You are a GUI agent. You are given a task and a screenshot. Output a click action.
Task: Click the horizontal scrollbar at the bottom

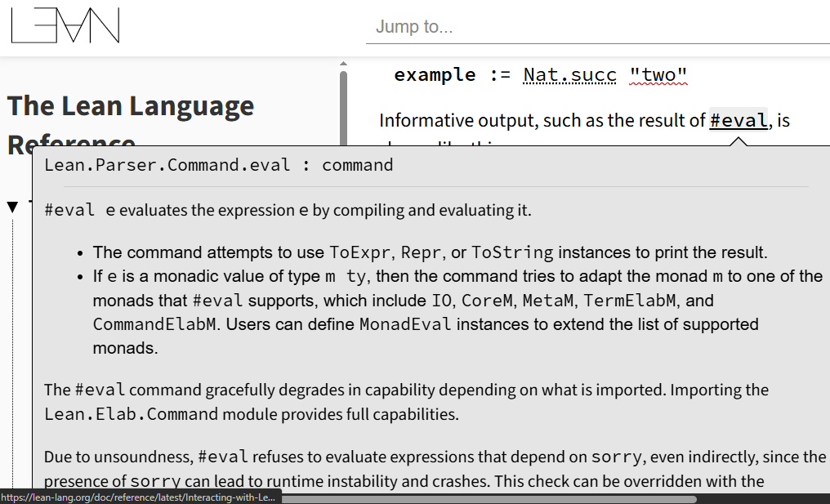tap(489, 498)
